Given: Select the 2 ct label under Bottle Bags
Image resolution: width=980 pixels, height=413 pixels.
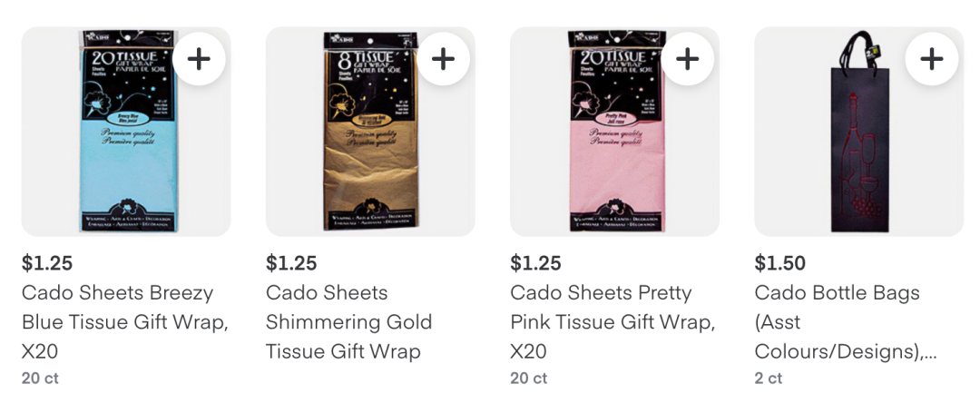Looking at the screenshot, I should pos(769,378).
